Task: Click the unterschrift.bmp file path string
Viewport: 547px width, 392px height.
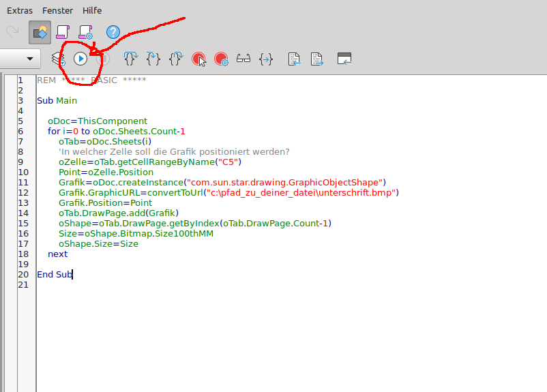Action: pos(301,192)
